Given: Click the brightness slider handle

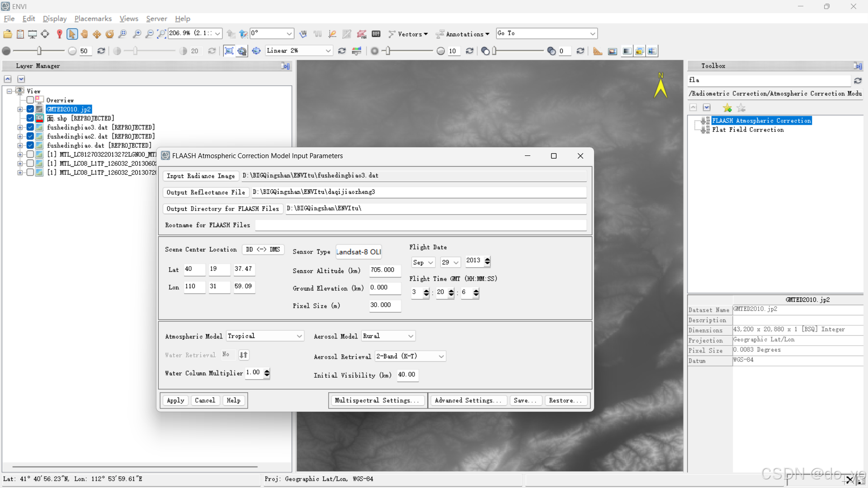Looking at the screenshot, I should pyautogui.click(x=39, y=51).
